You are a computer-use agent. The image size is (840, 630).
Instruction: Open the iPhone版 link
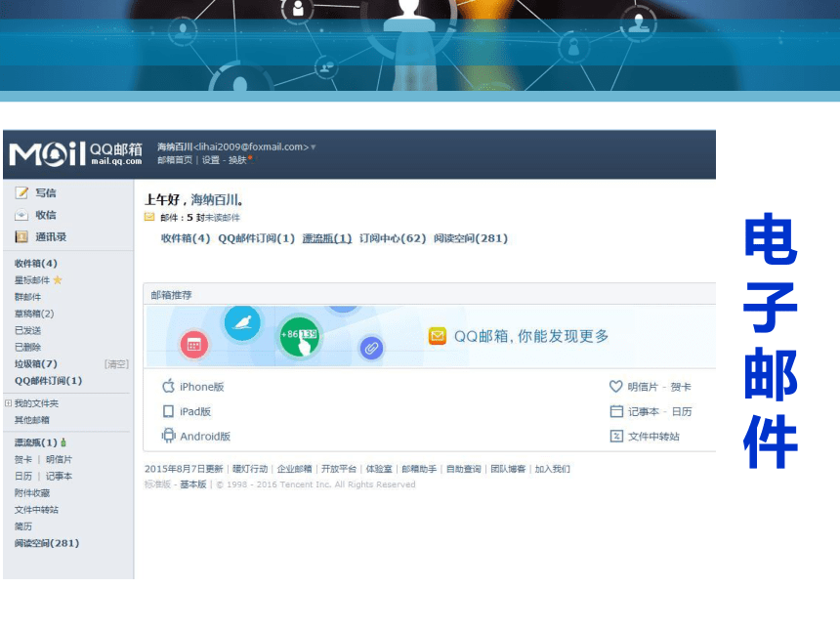[202, 387]
